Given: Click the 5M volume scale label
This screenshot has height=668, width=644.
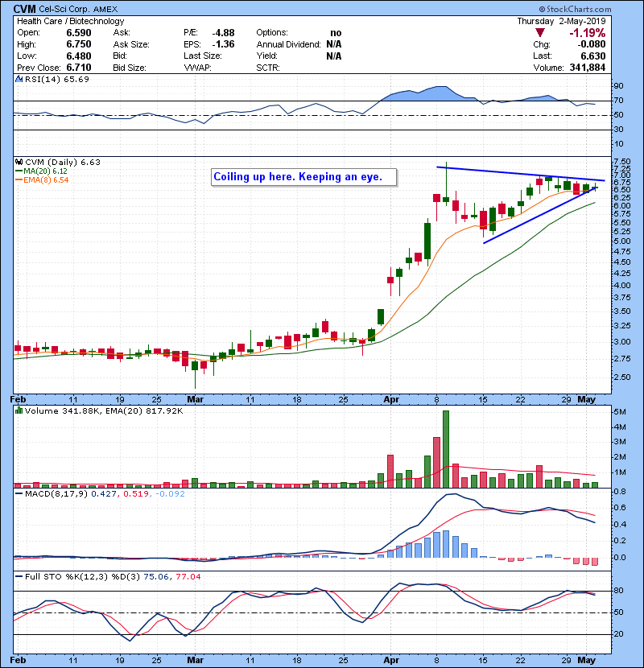Looking at the screenshot, I should pyautogui.click(x=620, y=412).
